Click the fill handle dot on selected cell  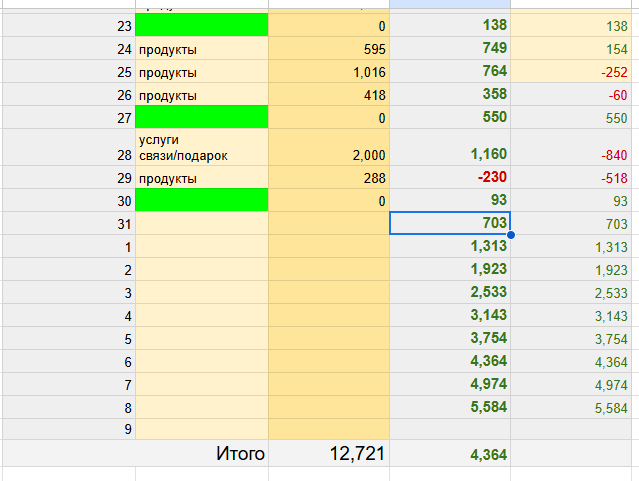tap(511, 235)
